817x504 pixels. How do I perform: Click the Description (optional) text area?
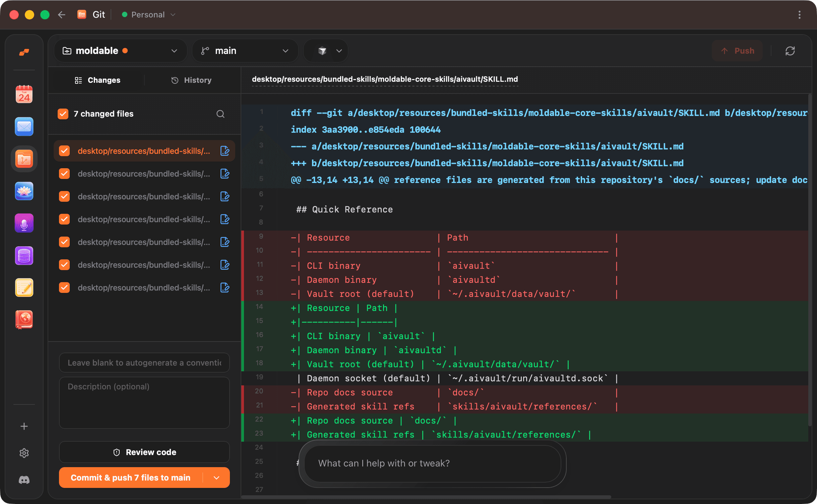pyautogui.click(x=144, y=403)
